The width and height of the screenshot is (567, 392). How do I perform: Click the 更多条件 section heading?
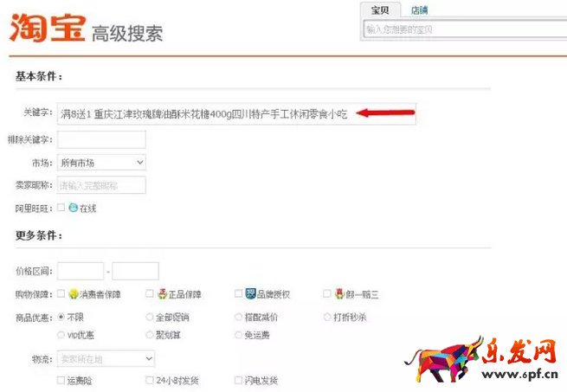point(39,235)
